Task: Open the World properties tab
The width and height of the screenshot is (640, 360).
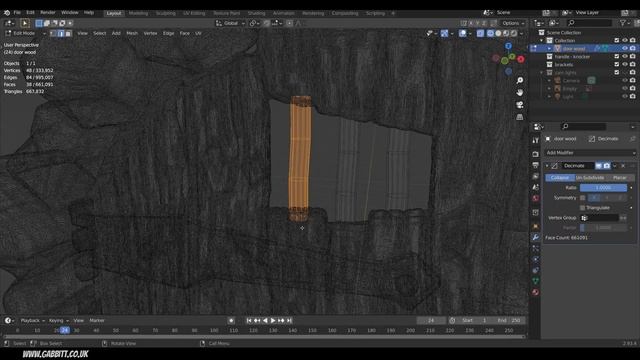Action: click(x=536, y=198)
